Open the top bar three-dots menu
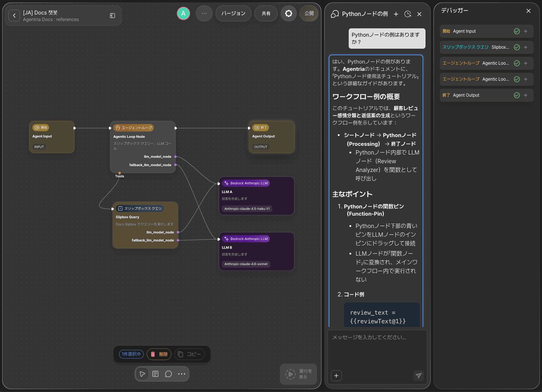Screen dimensions: 542x392 tap(204, 13)
